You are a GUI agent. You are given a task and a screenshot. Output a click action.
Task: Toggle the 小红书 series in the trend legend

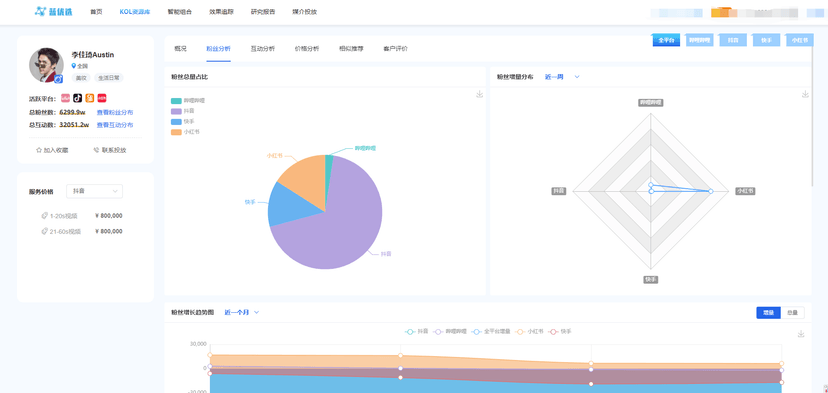[x=530, y=332]
